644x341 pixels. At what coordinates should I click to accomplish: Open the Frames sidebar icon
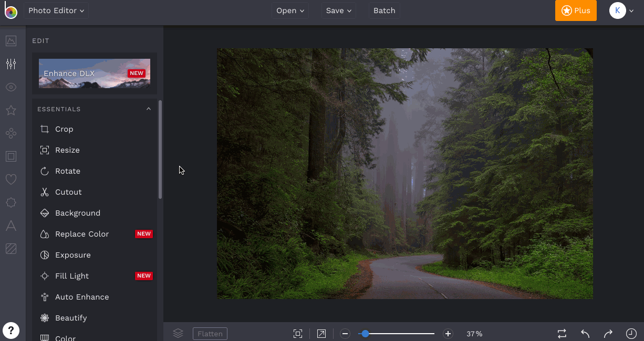[11, 156]
